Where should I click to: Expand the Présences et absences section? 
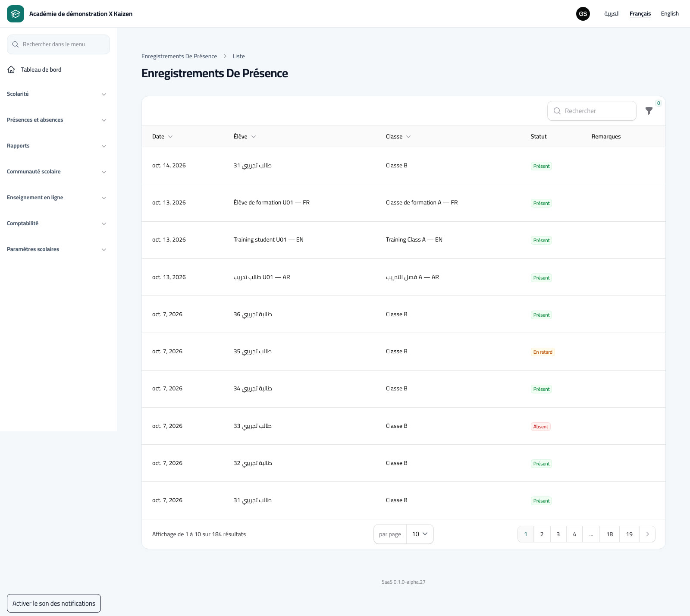(x=56, y=120)
